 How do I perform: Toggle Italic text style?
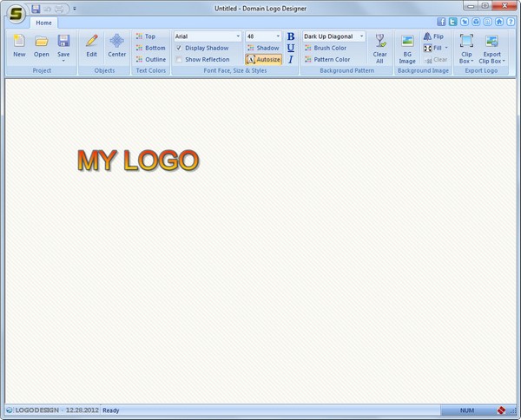[x=291, y=59]
